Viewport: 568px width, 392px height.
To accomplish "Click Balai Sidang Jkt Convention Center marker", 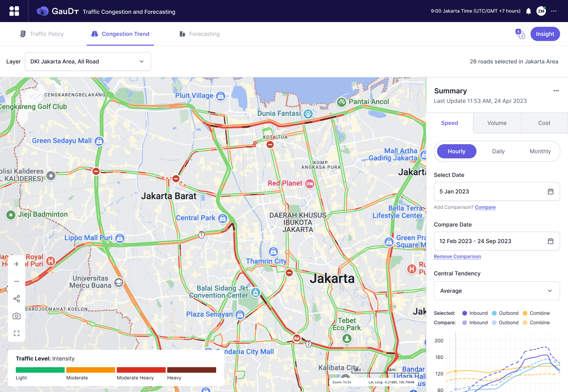I will pyautogui.click(x=256, y=292).
